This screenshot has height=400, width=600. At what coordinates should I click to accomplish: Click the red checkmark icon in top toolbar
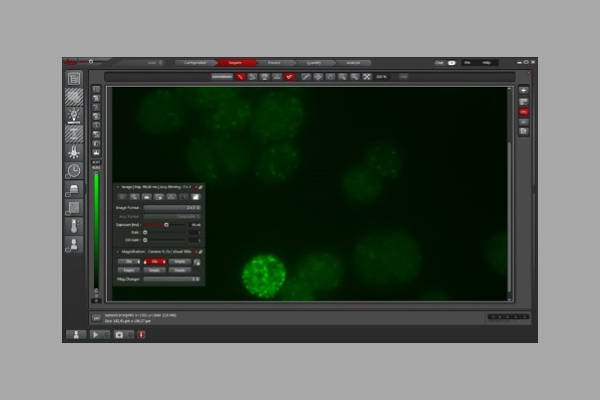tap(289, 76)
